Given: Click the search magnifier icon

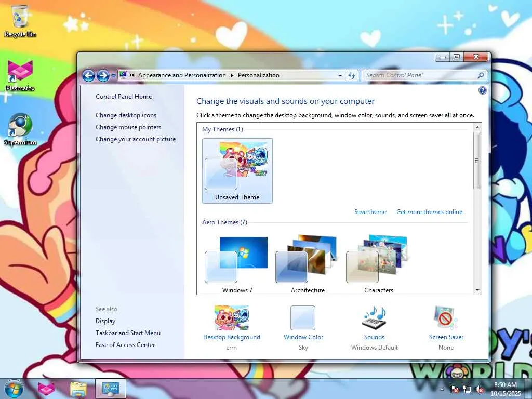Looking at the screenshot, I should [x=481, y=75].
